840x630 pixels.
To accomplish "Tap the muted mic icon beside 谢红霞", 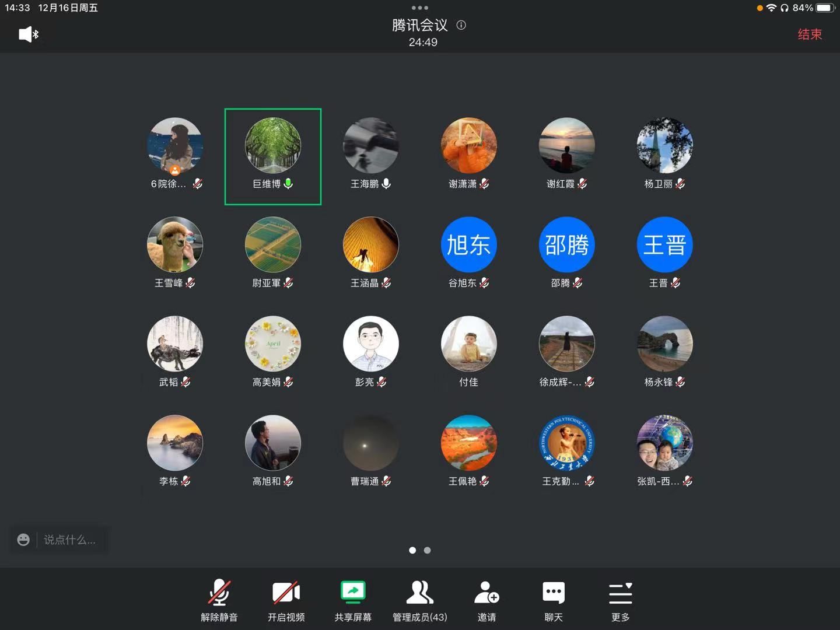I will click(582, 184).
